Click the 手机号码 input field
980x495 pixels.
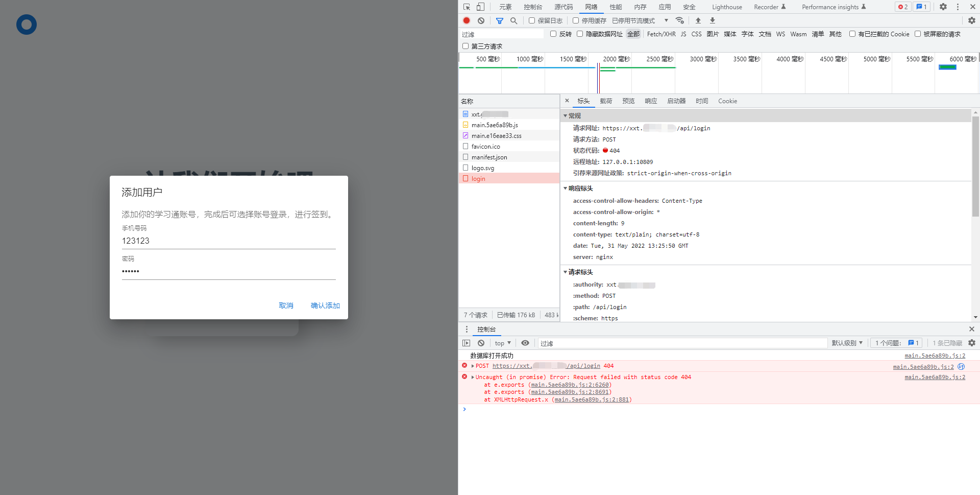(x=229, y=241)
